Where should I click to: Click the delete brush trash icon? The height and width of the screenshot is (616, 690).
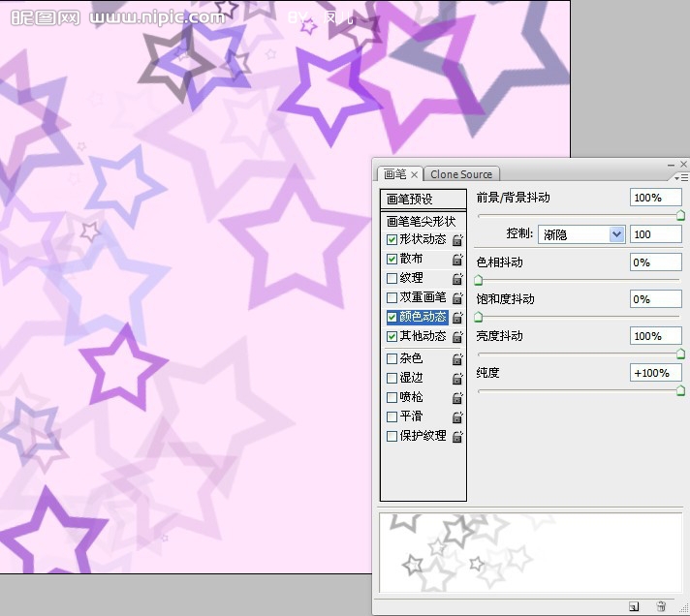(x=661, y=606)
